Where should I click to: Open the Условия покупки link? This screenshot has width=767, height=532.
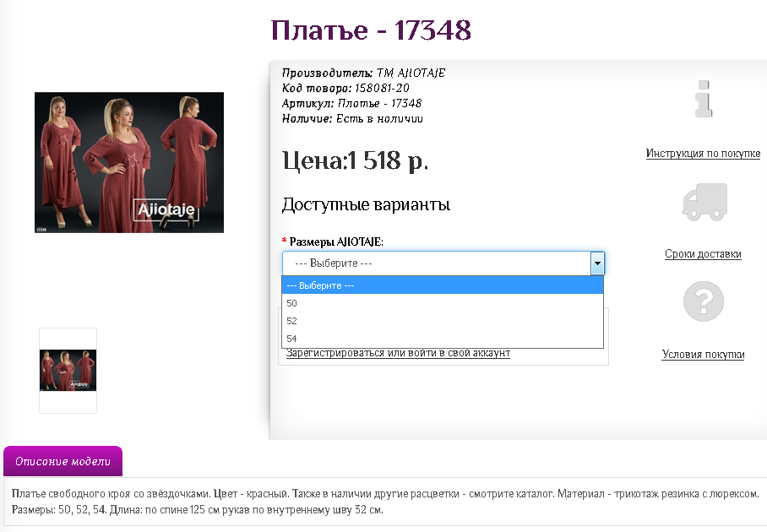click(x=703, y=355)
